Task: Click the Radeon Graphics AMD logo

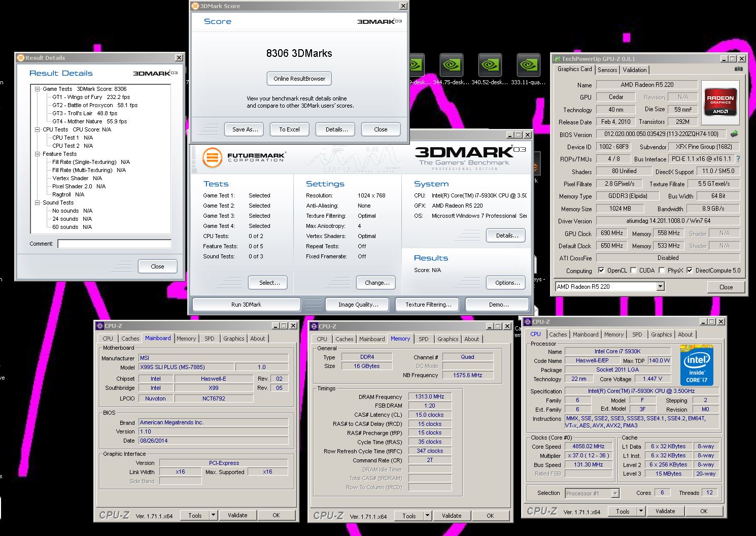Action: click(x=720, y=103)
